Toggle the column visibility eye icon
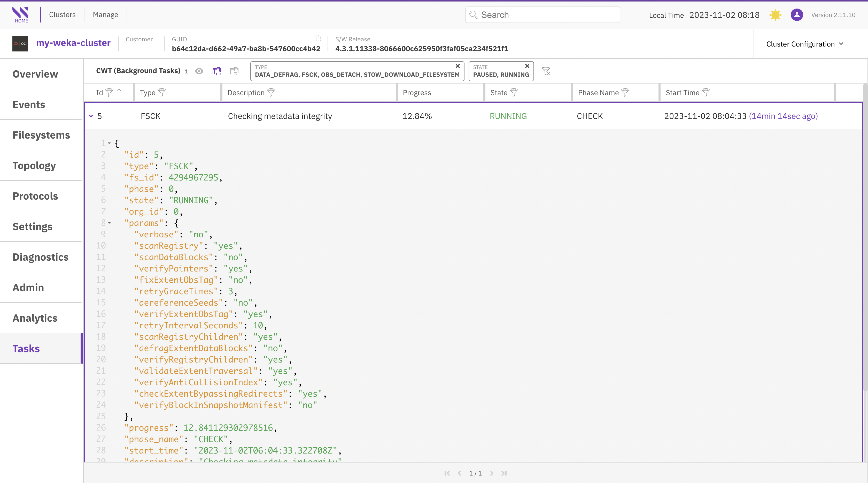The image size is (868, 483). 199,71
